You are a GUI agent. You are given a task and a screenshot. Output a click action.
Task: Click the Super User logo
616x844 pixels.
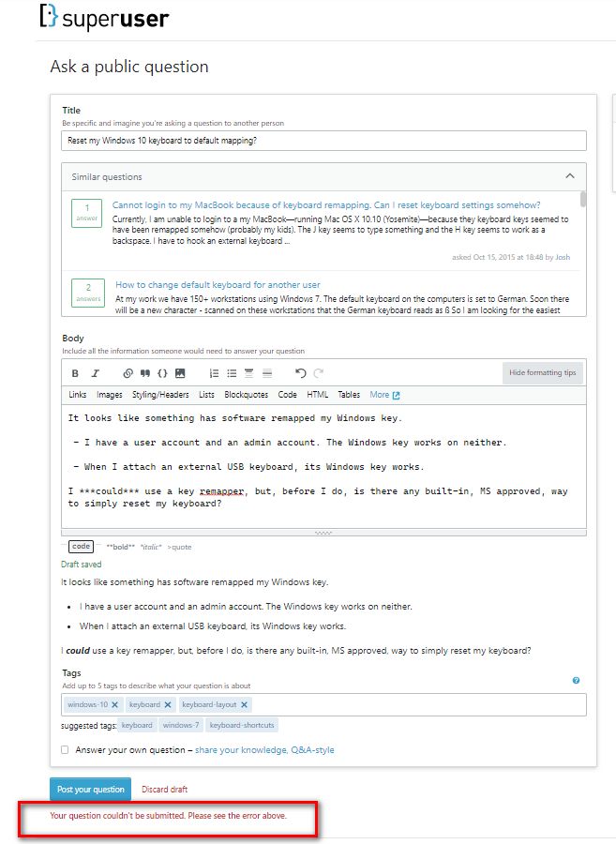click(104, 18)
